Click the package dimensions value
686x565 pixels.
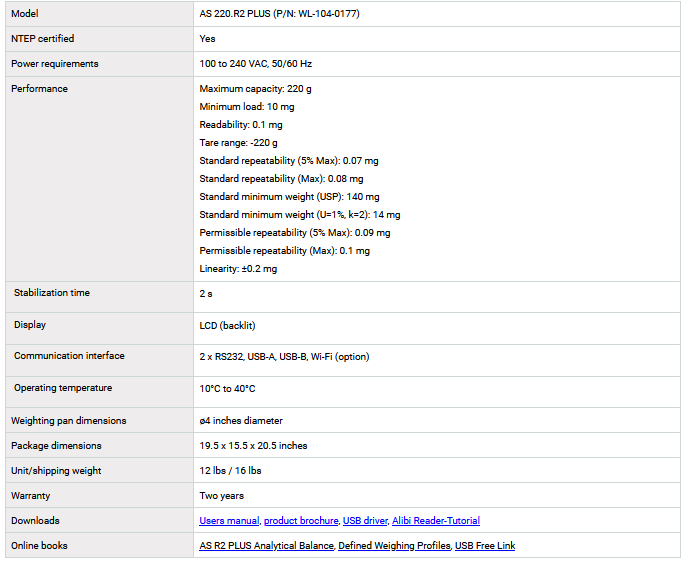tap(253, 446)
